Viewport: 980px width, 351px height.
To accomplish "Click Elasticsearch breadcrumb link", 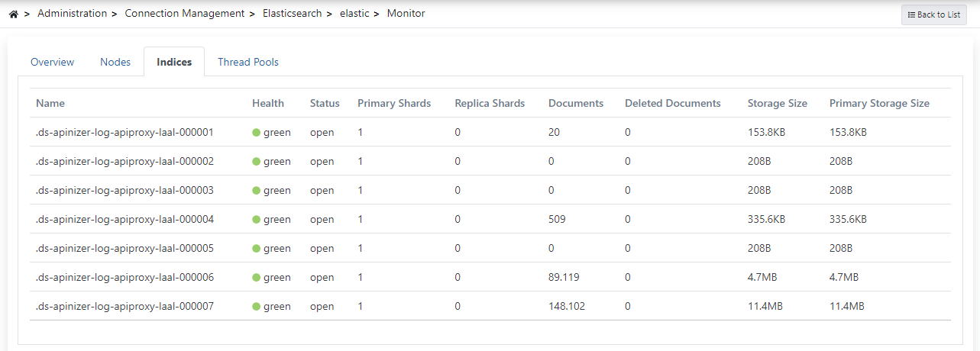I will point(292,14).
